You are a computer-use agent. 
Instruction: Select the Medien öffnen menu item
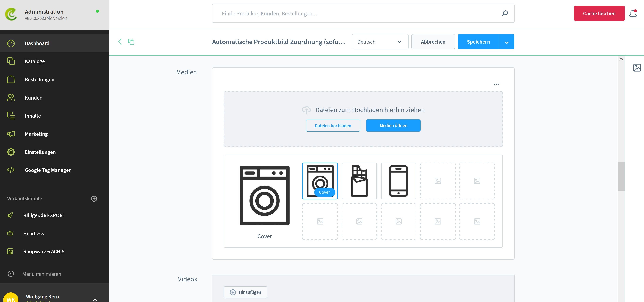[x=393, y=125]
